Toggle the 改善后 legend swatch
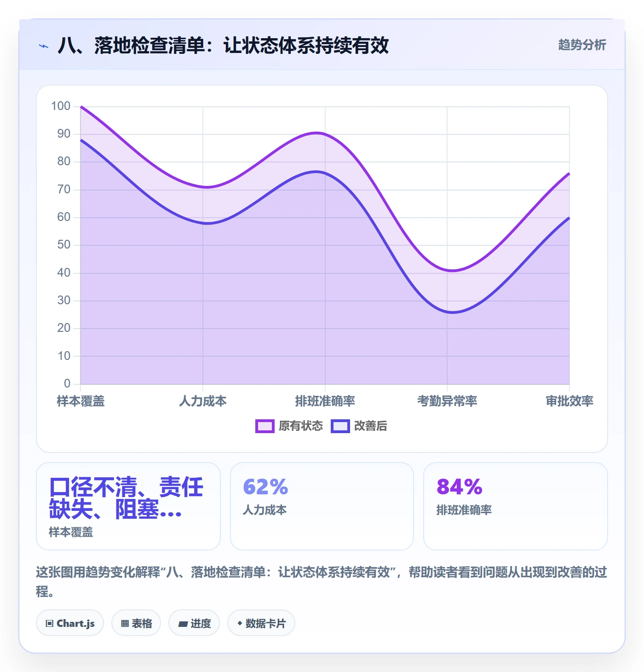 [x=340, y=426]
